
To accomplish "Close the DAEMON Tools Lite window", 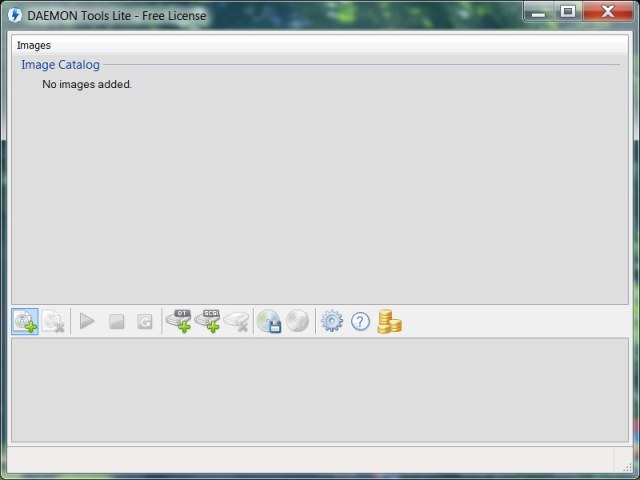I will pos(606,11).
